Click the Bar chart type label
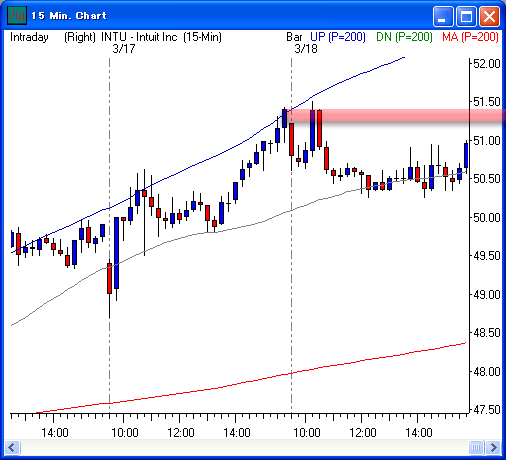The height and width of the screenshot is (460, 506). [x=294, y=37]
